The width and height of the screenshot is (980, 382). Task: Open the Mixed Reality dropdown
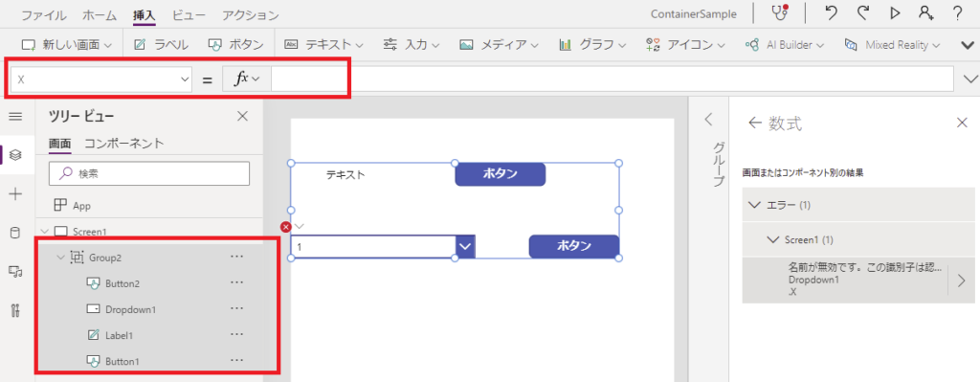tap(893, 45)
